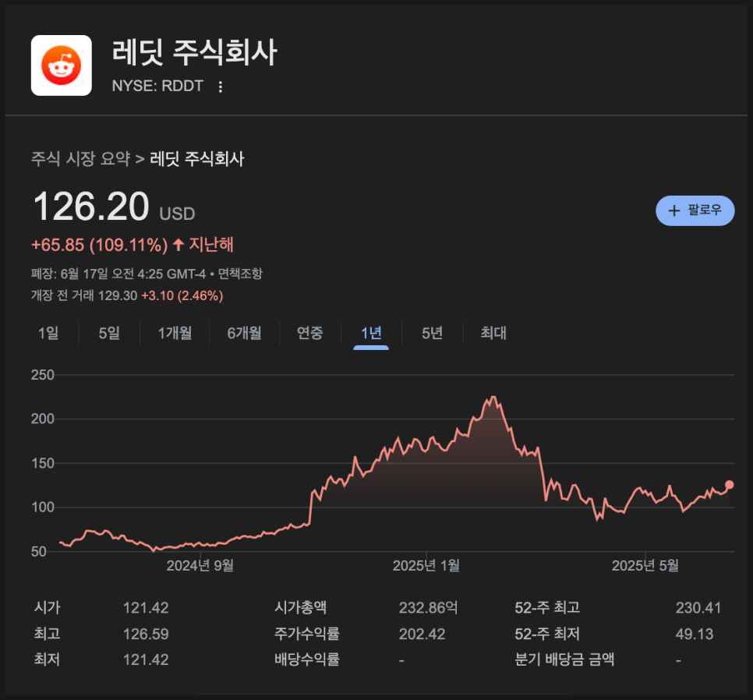Viewport: 753px width, 700px height.
Task: Click the 52-주 최고 value 230.41
Action: [698, 608]
